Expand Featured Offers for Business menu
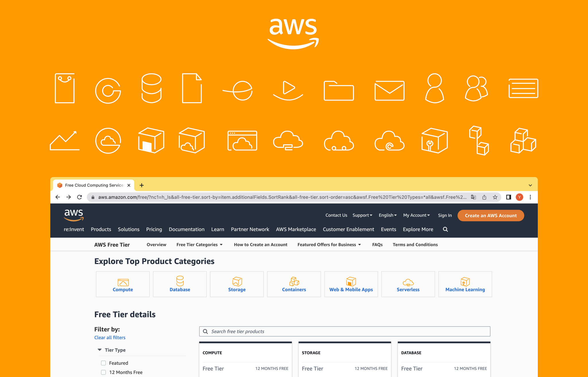The image size is (588, 377). click(329, 244)
